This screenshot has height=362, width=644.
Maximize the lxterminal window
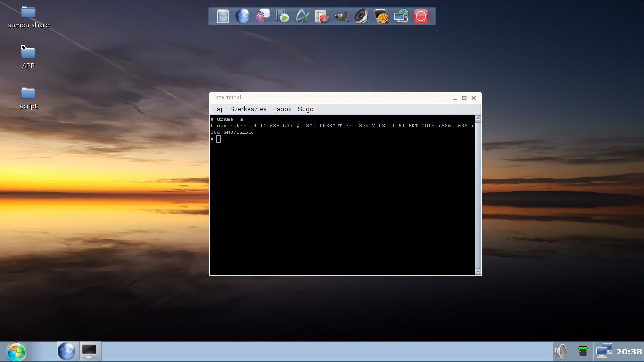pos(464,98)
